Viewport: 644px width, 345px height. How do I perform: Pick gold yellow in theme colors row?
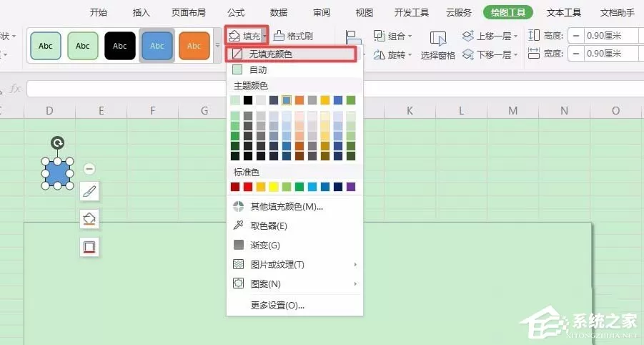point(325,100)
